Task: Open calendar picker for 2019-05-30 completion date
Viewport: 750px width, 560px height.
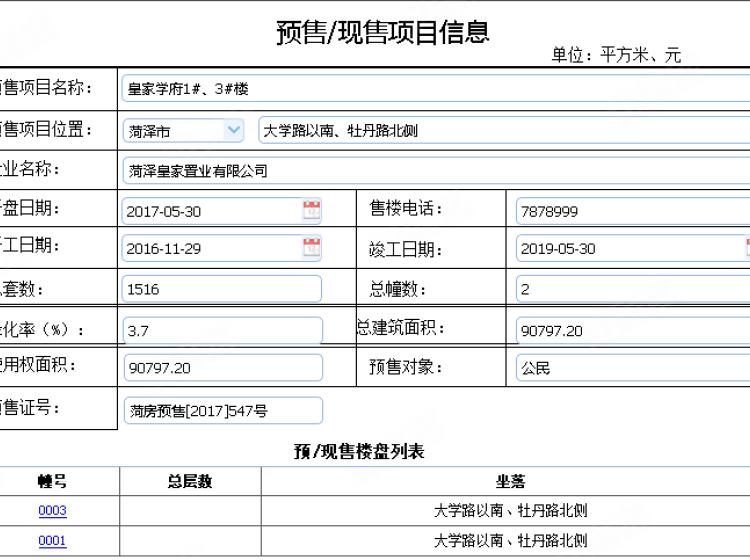Action: [746, 248]
